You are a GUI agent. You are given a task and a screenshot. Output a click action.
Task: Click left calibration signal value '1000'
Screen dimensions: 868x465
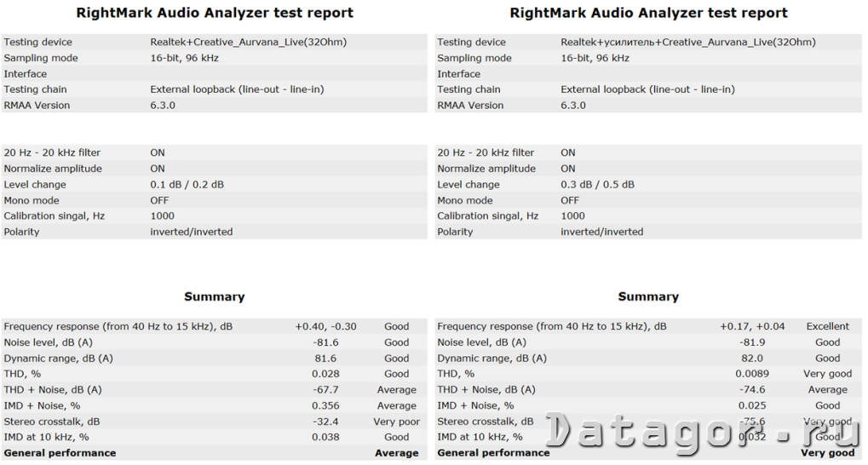162,216
